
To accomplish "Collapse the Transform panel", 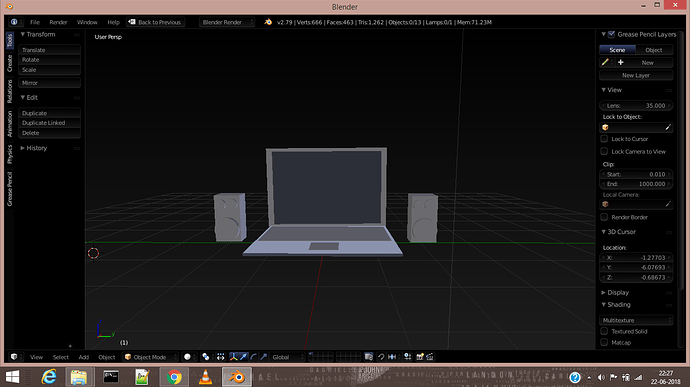I will (22, 34).
